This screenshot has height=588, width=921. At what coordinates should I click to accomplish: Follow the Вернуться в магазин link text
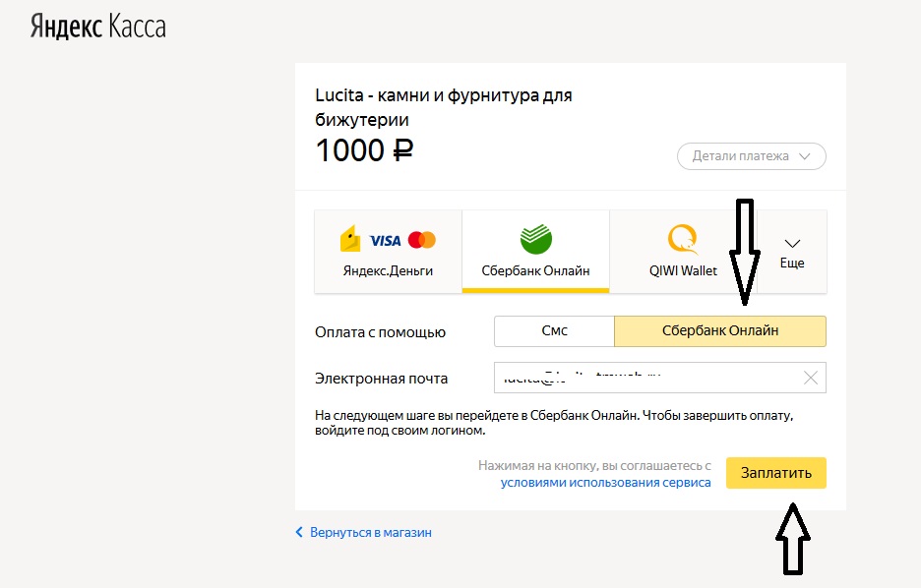pos(370,532)
